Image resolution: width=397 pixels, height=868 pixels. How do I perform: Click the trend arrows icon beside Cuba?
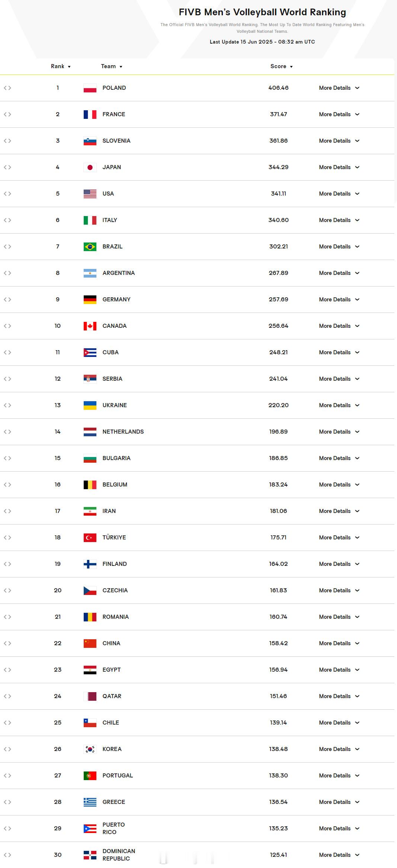click(x=7, y=352)
